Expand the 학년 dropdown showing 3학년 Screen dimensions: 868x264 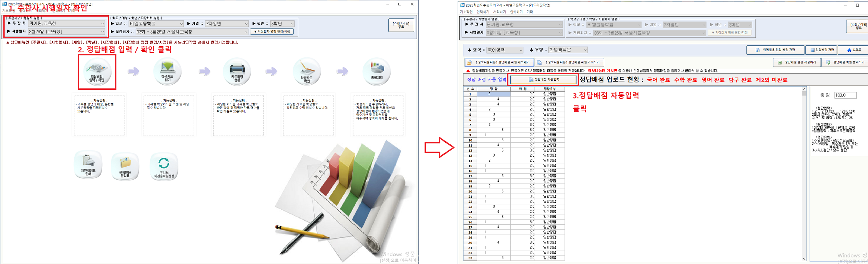(x=292, y=24)
